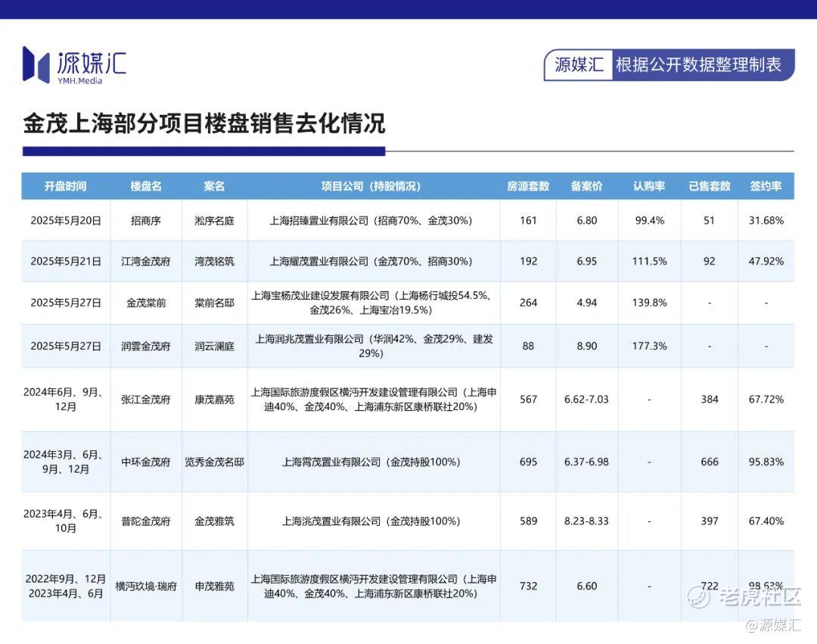
Task: Click the 161 units value
Action: [x=528, y=220]
